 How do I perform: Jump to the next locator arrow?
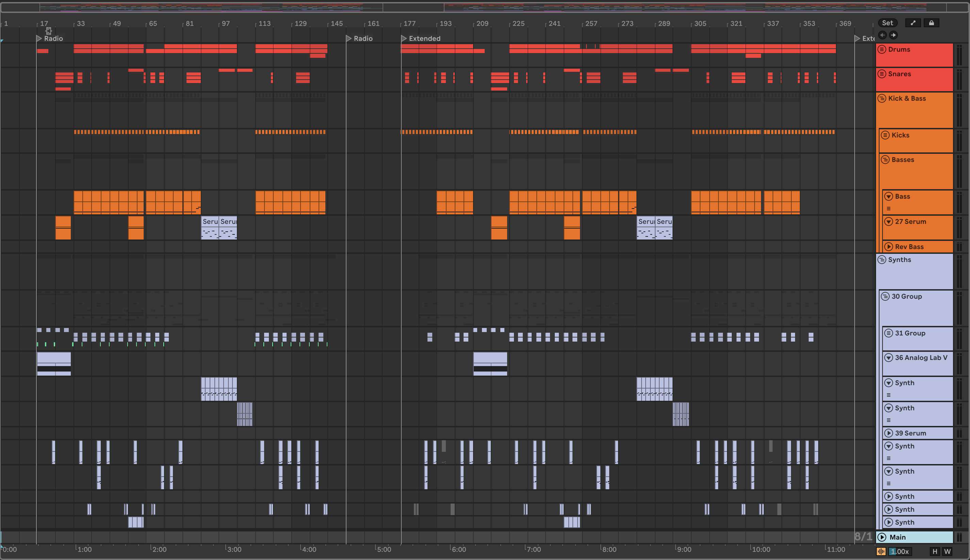click(893, 35)
